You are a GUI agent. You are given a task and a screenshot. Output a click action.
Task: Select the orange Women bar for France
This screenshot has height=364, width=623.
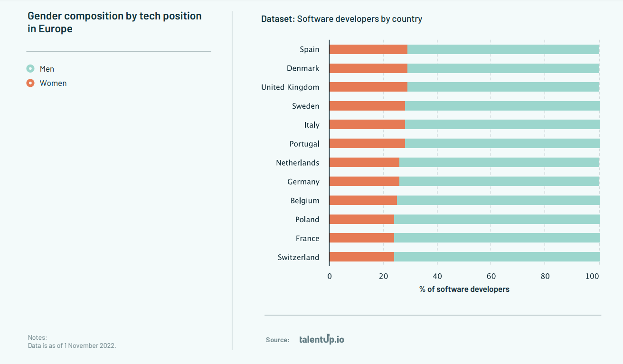pos(362,238)
